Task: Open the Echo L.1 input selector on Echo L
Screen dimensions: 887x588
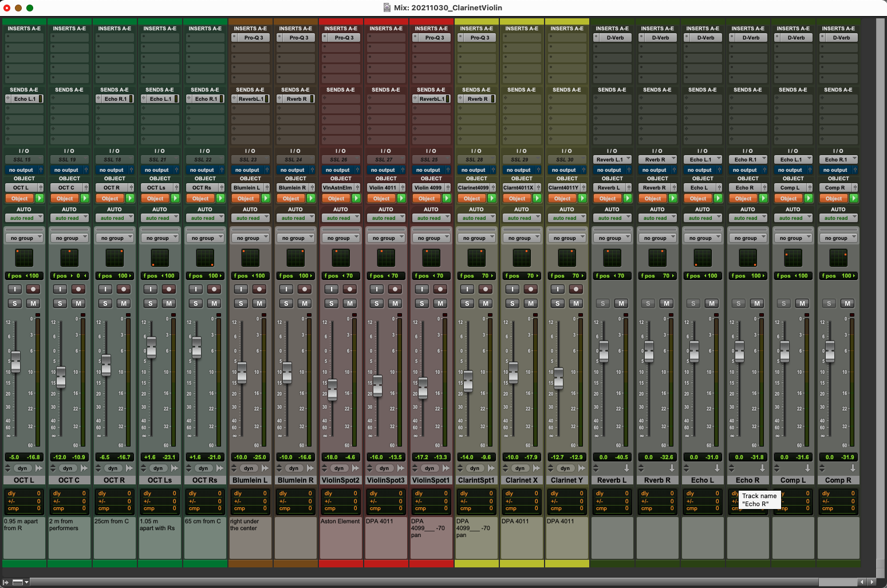Action: (x=703, y=159)
